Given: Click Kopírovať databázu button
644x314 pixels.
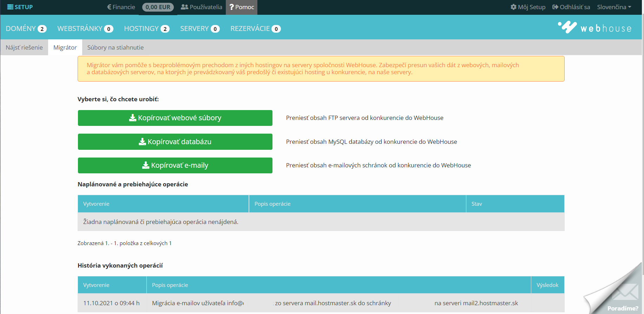Looking at the screenshot, I should 175,142.
